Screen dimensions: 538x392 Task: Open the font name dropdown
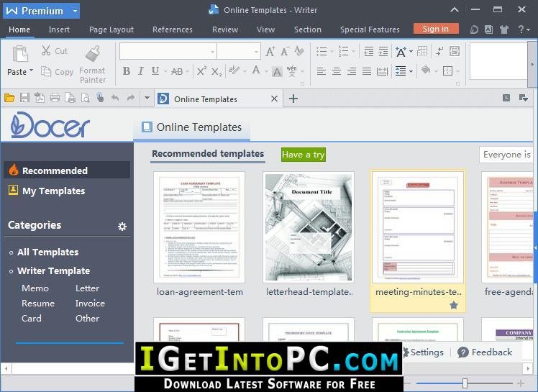tap(212, 52)
